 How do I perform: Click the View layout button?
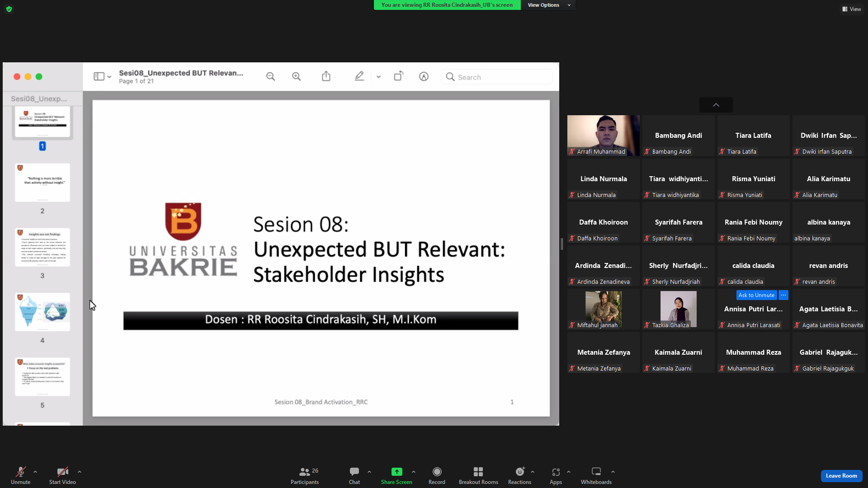point(851,9)
